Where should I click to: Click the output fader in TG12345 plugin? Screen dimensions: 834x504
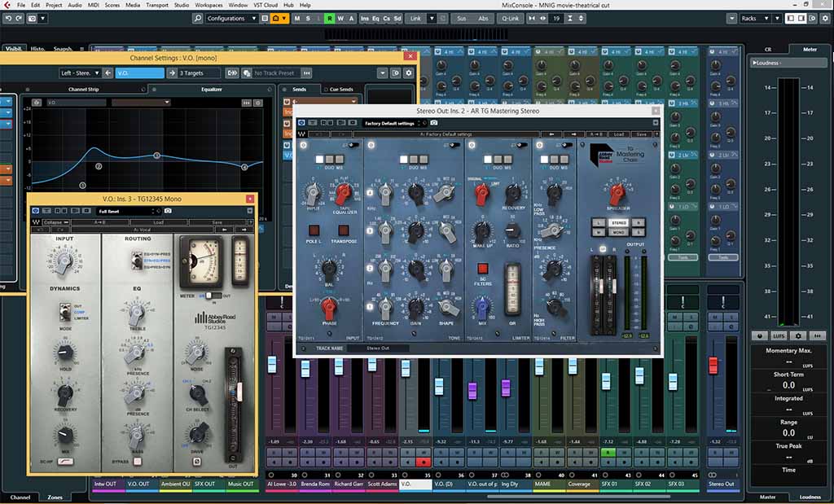239,392
